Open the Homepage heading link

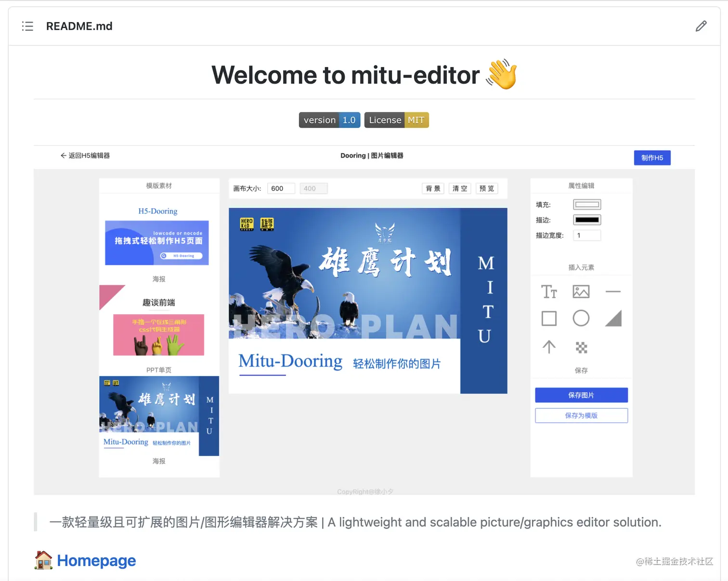pos(96,560)
